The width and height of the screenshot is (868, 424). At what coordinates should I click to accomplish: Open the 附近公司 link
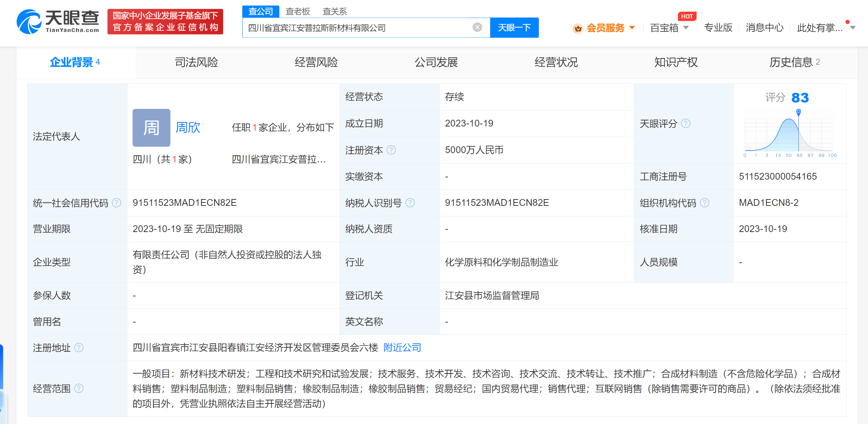pyautogui.click(x=402, y=348)
